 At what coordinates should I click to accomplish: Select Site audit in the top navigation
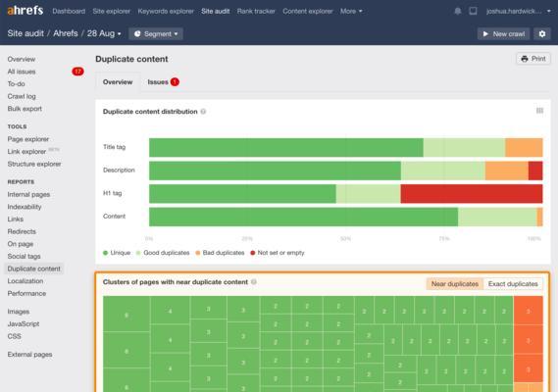(216, 11)
